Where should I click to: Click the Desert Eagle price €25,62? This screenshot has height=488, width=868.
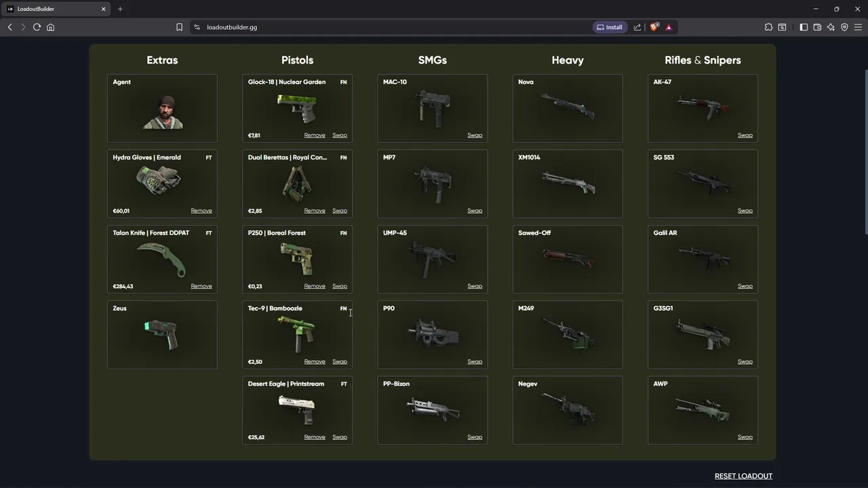256,437
